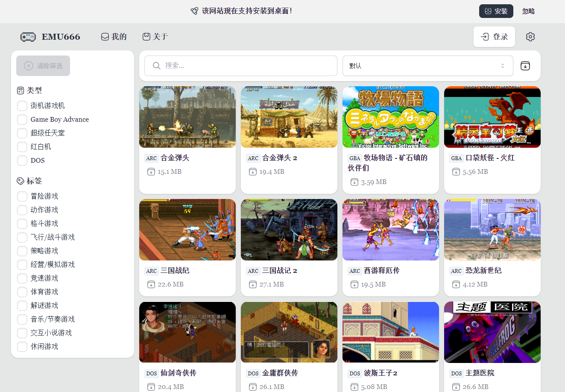This screenshot has width=565, height=392.
Task: Open the 金庸群侠传 game title
Action: click(x=280, y=373)
